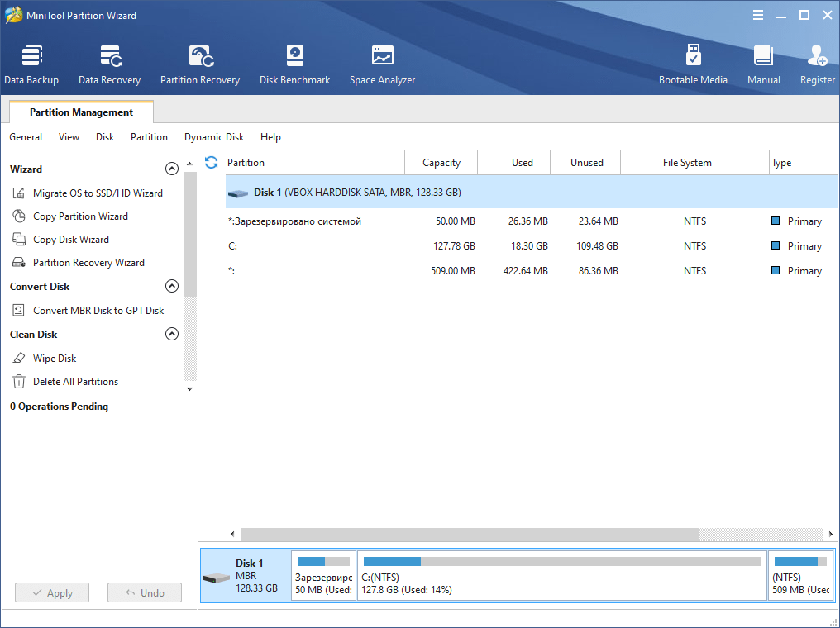840x628 pixels.
Task: Launch Data Recovery from the top toolbar
Action: click(x=109, y=64)
